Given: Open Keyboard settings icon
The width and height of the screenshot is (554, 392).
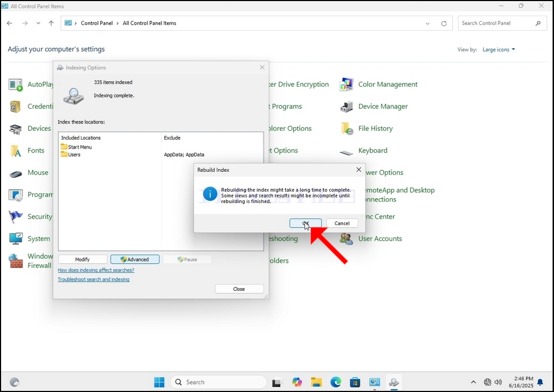Looking at the screenshot, I should 346,152.
